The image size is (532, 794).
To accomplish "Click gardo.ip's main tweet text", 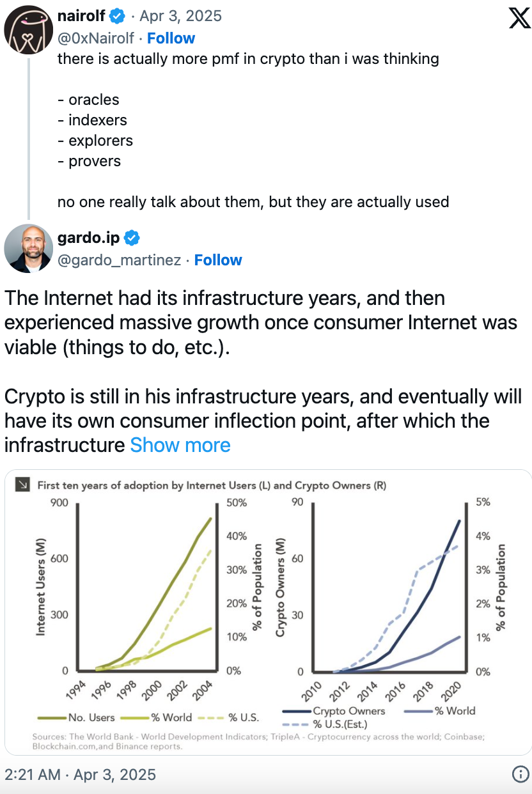I will [261, 359].
